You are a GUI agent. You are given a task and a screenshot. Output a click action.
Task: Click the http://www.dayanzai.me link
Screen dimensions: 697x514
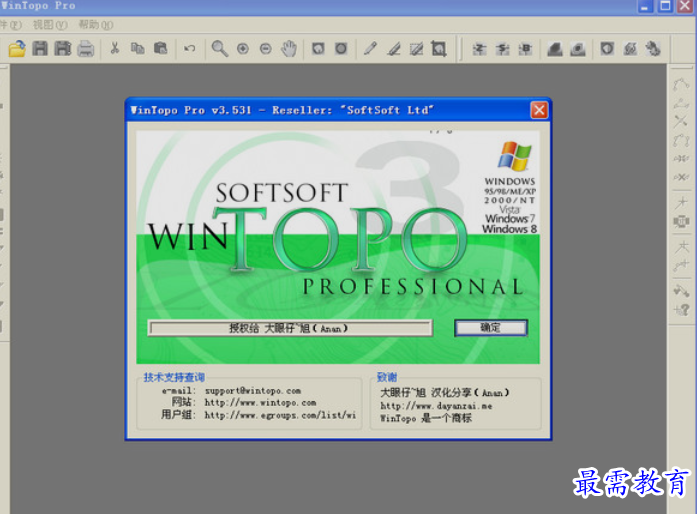[x=437, y=406]
